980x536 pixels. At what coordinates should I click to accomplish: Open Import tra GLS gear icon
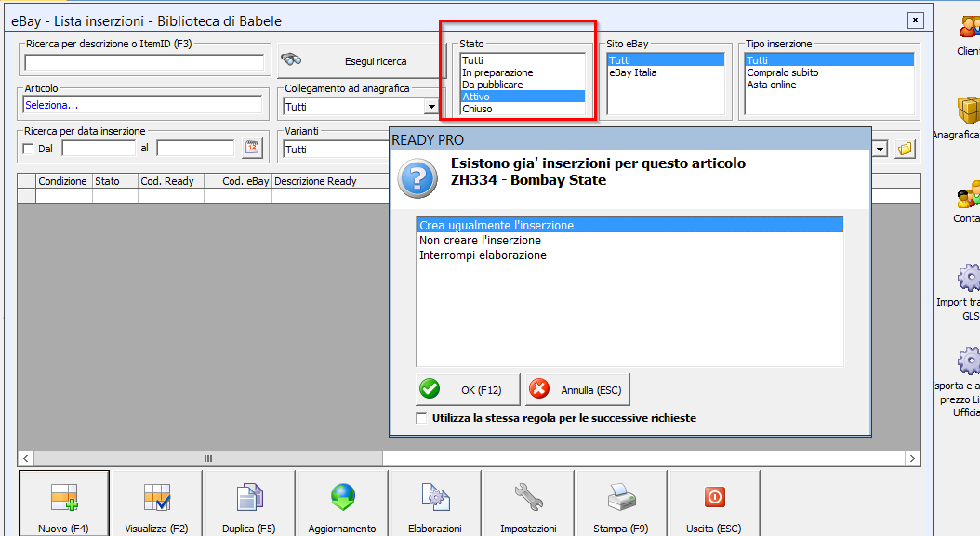[969, 278]
